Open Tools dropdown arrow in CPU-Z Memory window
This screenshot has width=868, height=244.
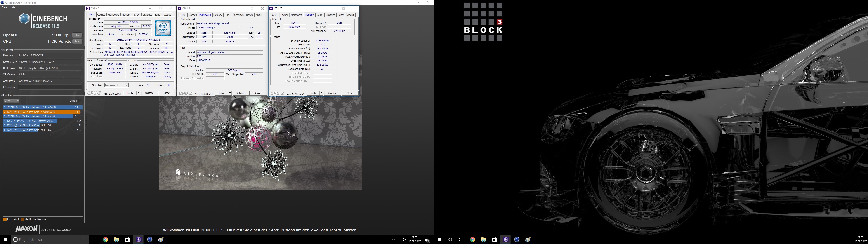(321, 93)
